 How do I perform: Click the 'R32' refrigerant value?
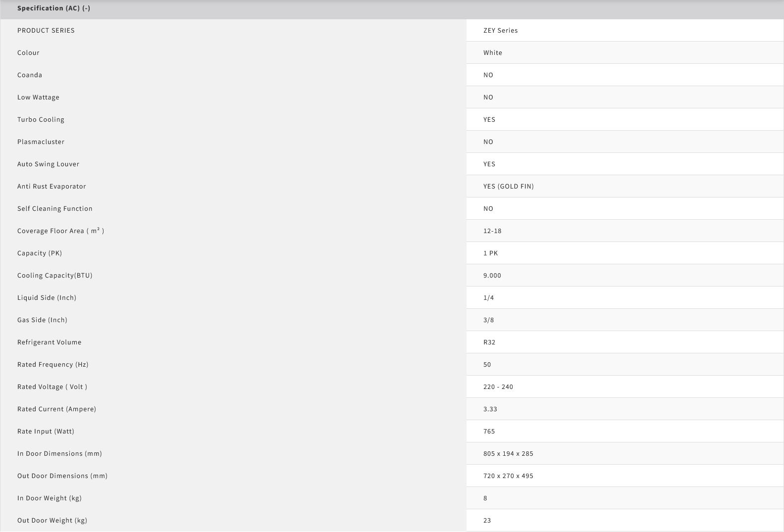pyautogui.click(x=489, y=342)
